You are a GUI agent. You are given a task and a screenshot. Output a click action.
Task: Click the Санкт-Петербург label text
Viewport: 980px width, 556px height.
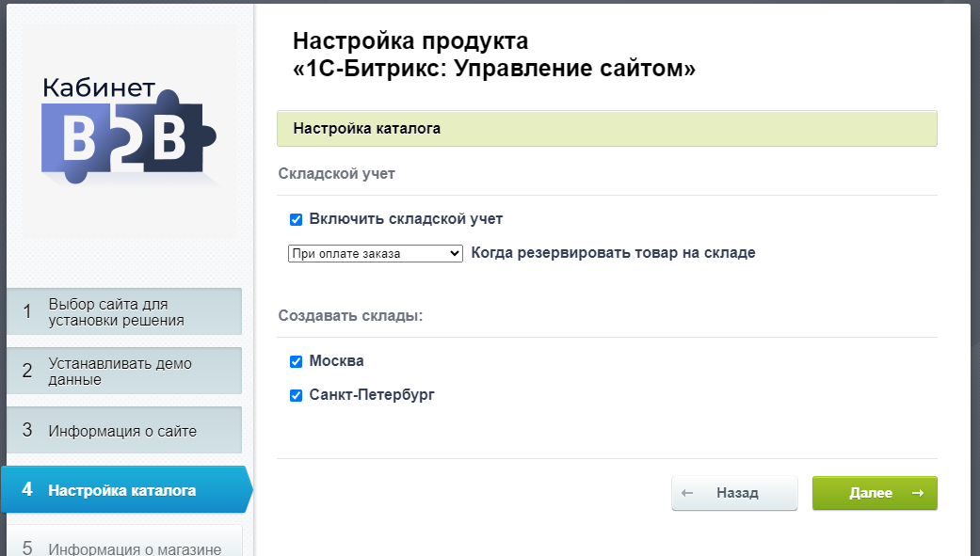371,395
